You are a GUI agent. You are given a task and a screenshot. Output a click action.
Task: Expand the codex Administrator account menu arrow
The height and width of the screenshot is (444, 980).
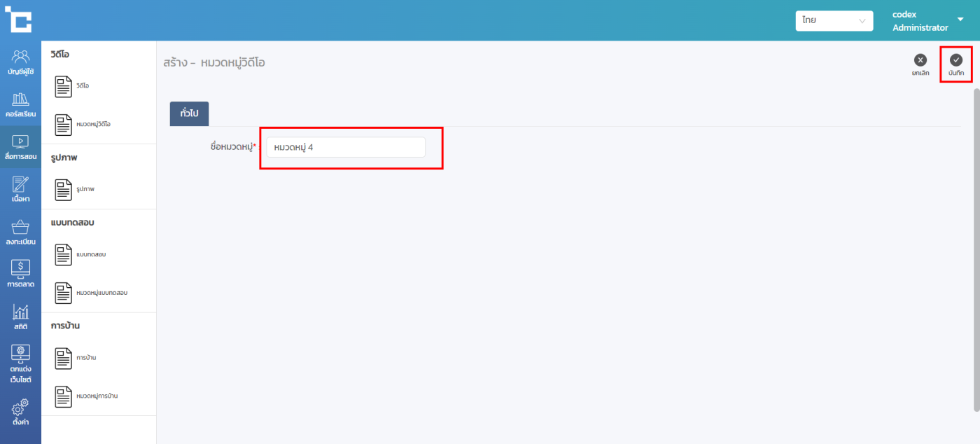(960, 20)
